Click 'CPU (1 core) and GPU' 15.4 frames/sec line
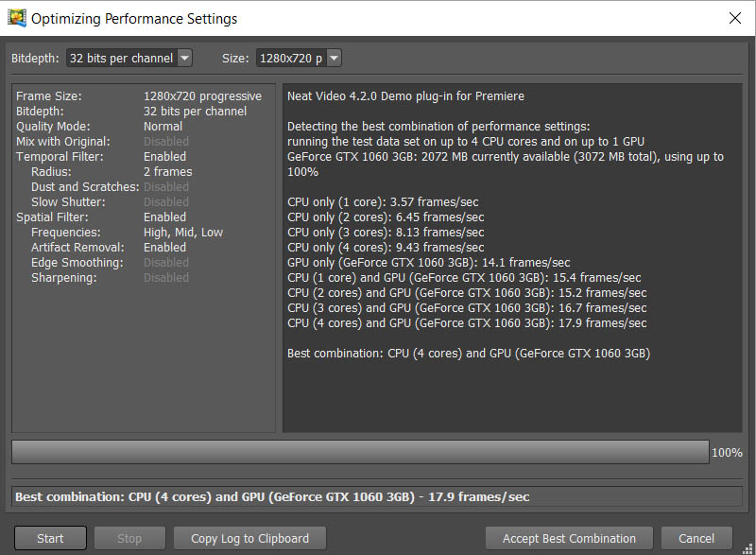Image resolution: width=756 pixels, height=555 pixels. point(464,278)
